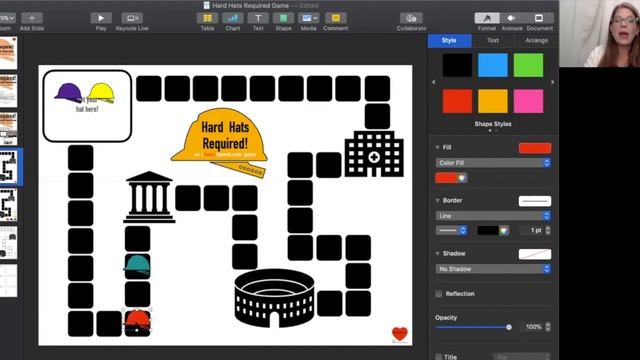Viewport: 640px width, 360px height.
Task: Click the Add Slide toolbar button
Action: (x=31, y=18)
